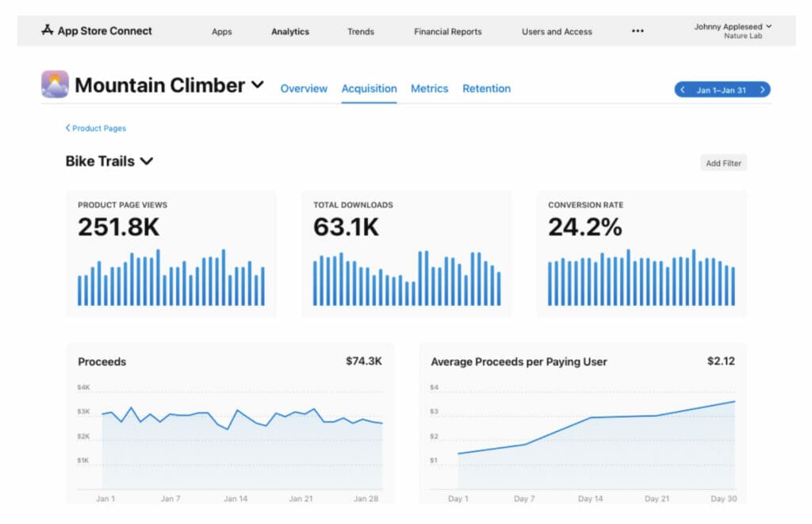
Task: Go back via Product Pages chevron
Action: coord(67,128)
